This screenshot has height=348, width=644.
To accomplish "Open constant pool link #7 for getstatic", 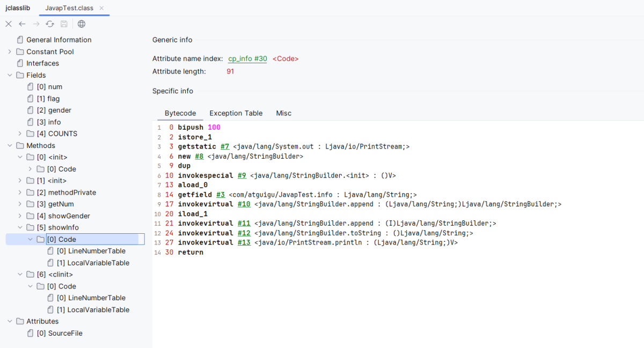I will 225,147.
